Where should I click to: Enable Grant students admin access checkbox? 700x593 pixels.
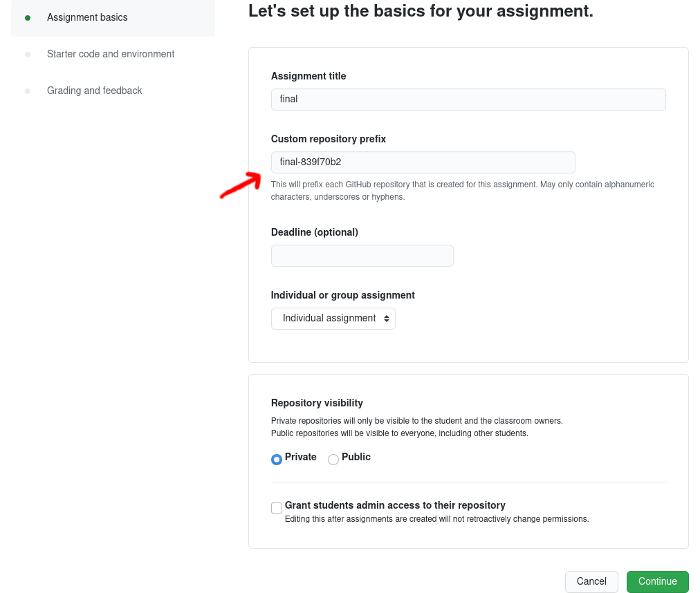click(x=277, y=508)
